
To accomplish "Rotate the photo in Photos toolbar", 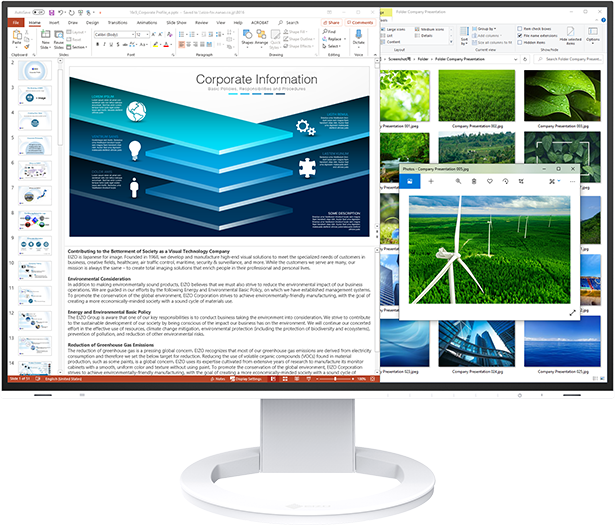I will click(505, 181).
